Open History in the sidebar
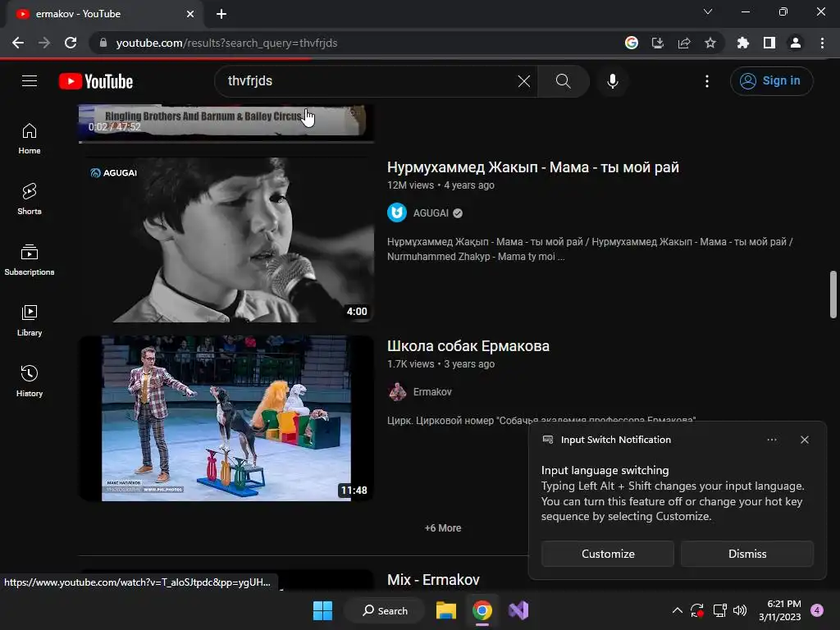Image resolution: width=840 pixels, height=630 pixels. 30,381
